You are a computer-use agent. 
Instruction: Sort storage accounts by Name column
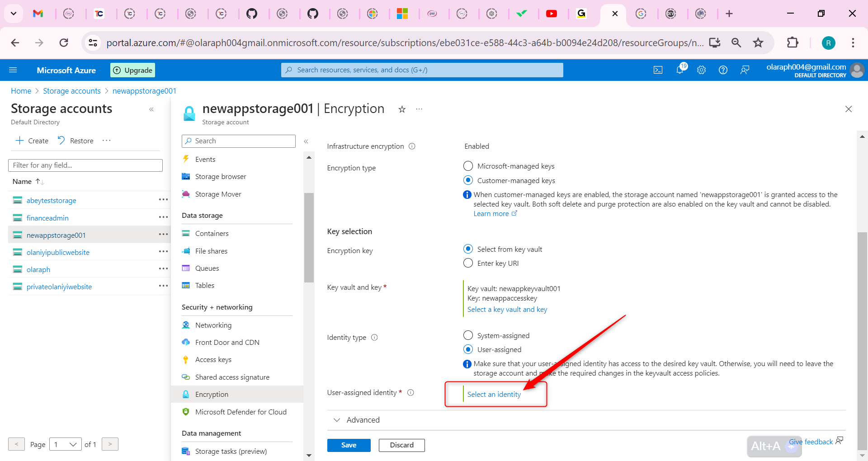coord(28,182)
